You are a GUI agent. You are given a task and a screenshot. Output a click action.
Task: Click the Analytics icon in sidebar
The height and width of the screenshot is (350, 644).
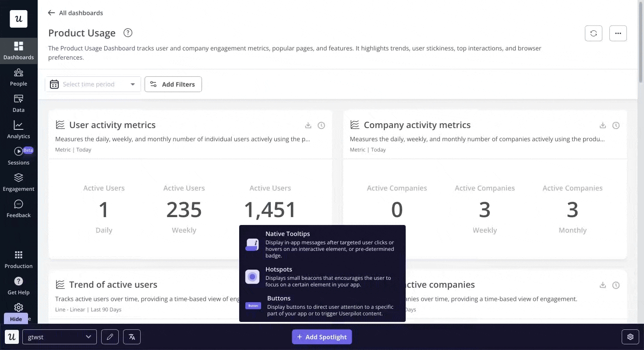(18, 129)
